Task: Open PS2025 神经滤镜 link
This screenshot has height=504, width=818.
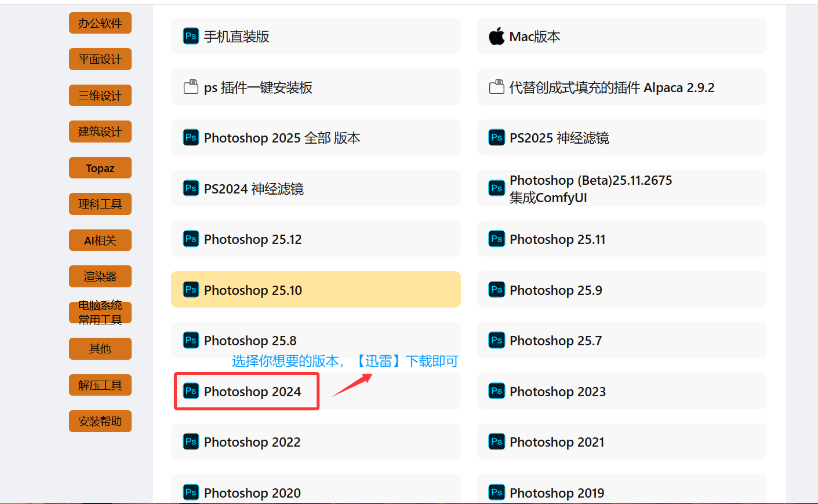Action: 622,137
